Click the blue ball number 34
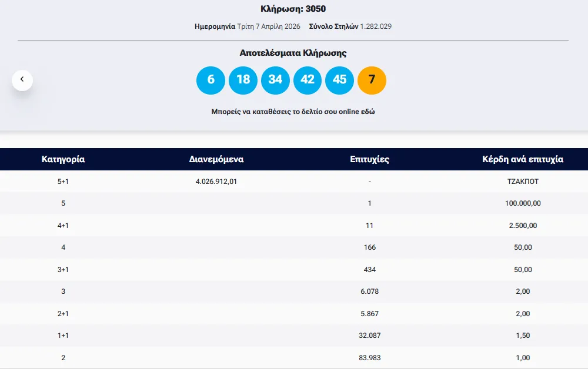 pyautogui.click(x=275, y=80)
